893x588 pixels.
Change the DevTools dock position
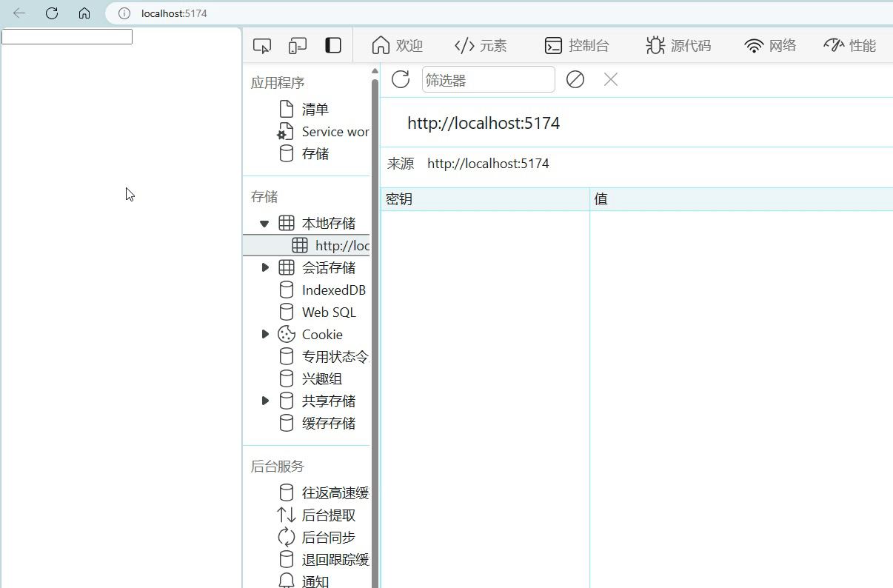[332, 45]
